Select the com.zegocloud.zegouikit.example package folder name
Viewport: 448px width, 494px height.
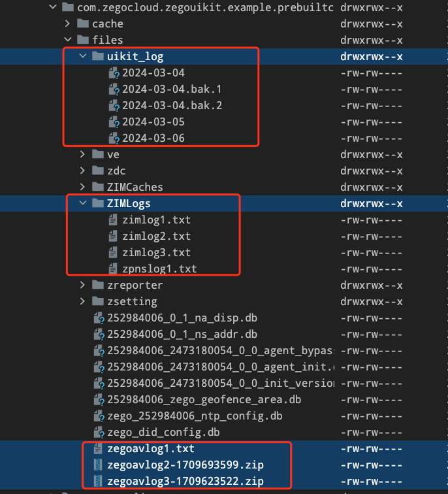pos(205,8)
